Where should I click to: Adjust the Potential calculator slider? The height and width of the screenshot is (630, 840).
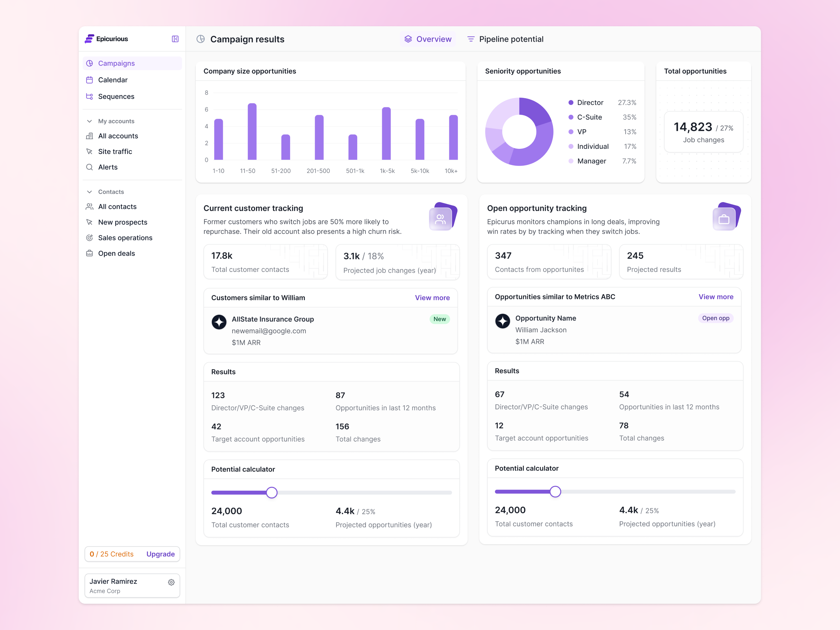[272, 492]
